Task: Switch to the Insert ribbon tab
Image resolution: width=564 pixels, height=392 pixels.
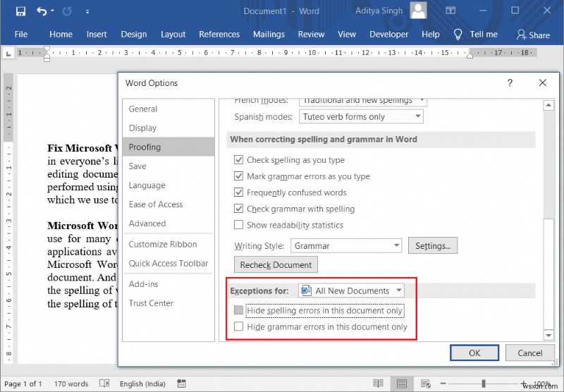Action: (97, 35)
